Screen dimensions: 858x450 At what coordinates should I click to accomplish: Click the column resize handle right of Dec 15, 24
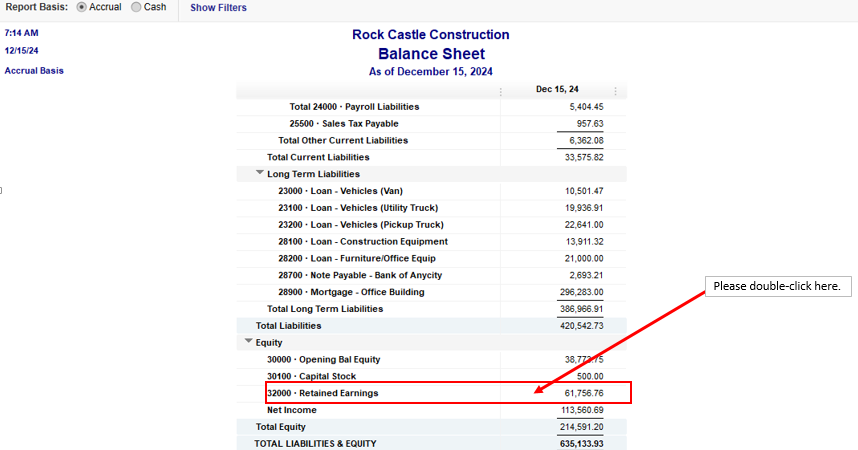pos(615,91)
